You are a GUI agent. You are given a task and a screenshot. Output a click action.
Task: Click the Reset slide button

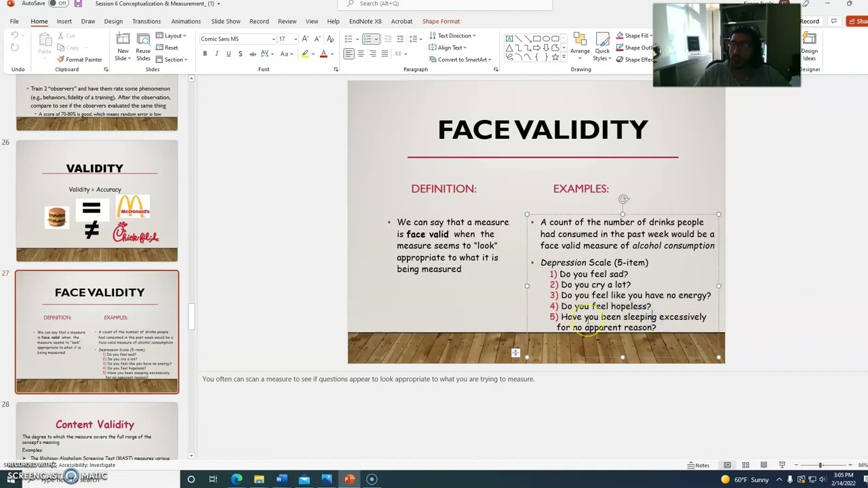[167, 47]
